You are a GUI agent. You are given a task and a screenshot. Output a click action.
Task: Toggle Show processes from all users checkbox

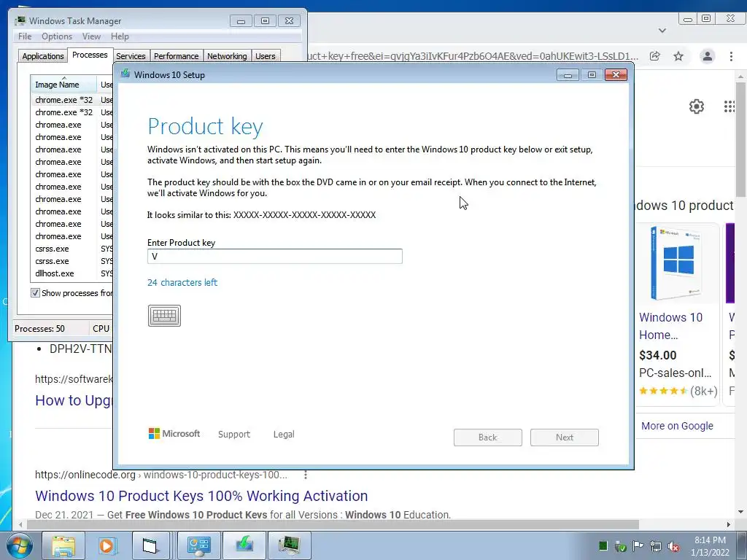pos(35,293)
